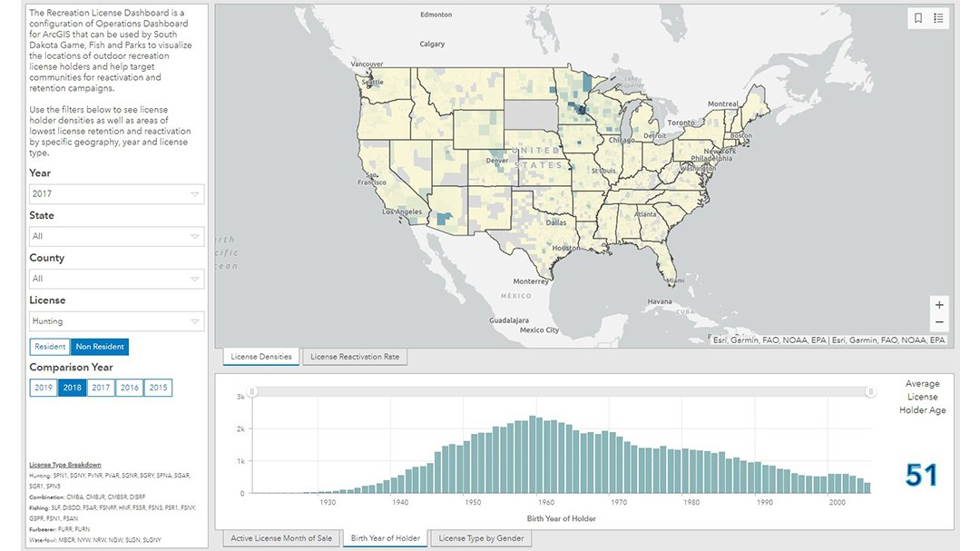Switch to License Reactivation Rate tab

[x=355, y=357]
